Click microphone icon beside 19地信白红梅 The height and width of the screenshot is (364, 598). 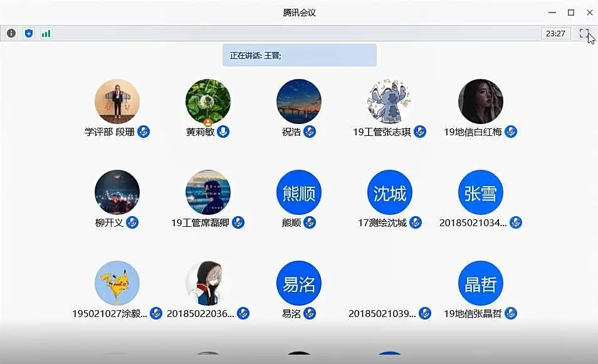pyautogui.click(x=511, y=132)
